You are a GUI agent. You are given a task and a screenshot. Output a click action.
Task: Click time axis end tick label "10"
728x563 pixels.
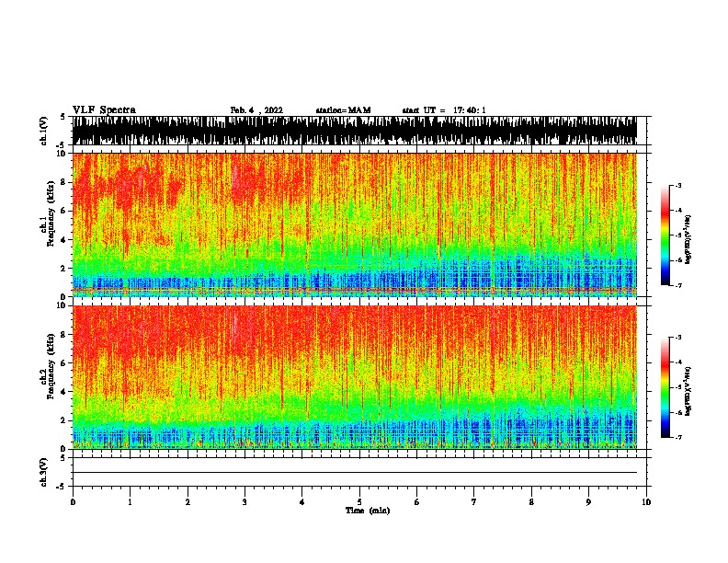pos(646,502)
